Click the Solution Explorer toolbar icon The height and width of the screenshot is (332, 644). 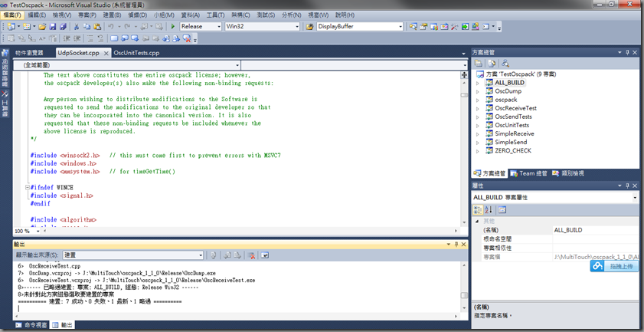[x=412, y=26]
